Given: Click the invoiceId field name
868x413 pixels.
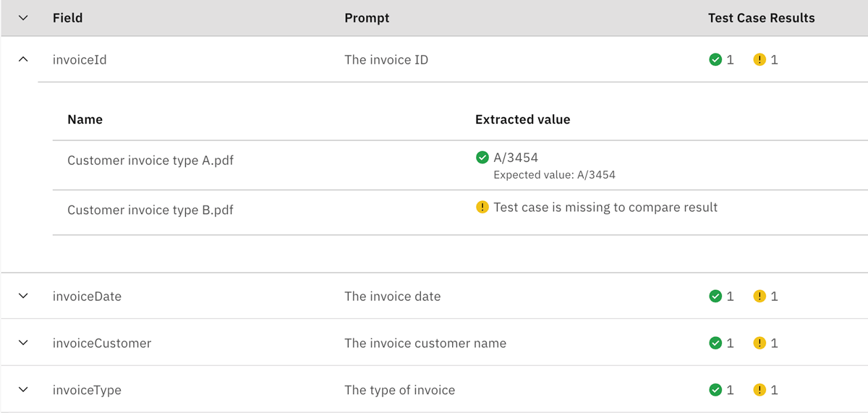Looking at the screenshot, I should click(80, 60).
